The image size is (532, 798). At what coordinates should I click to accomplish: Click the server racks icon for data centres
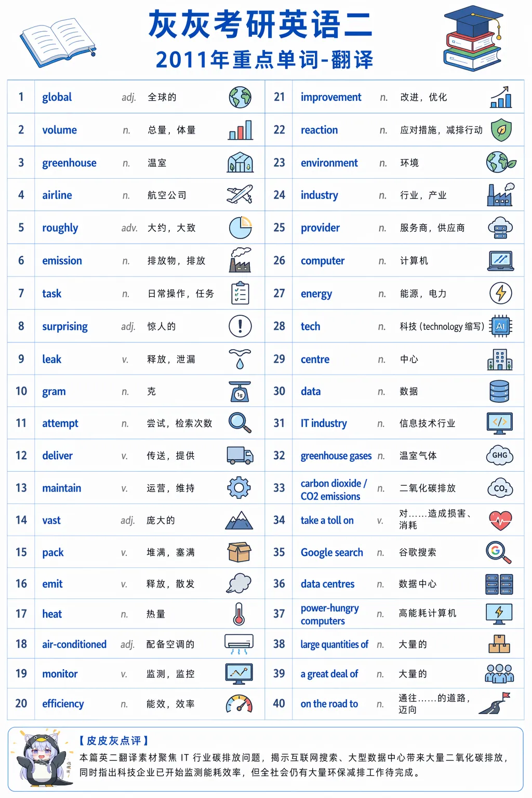point(499,584)
